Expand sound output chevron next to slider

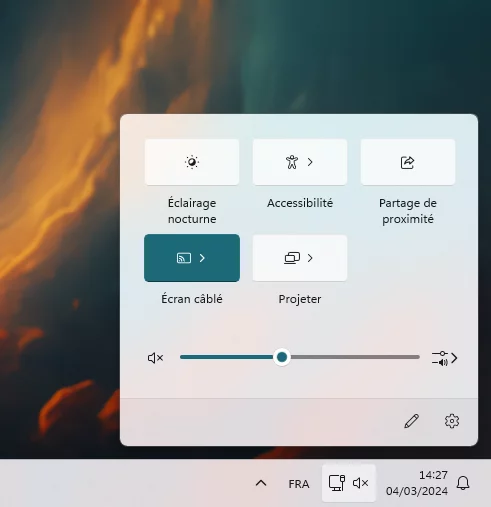tap(454, 358)
